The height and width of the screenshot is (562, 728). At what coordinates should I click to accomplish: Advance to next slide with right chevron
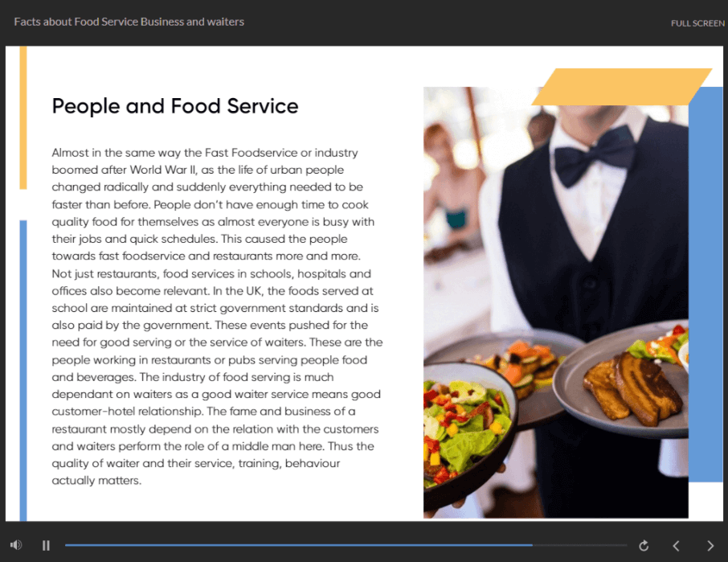(710, 546)
